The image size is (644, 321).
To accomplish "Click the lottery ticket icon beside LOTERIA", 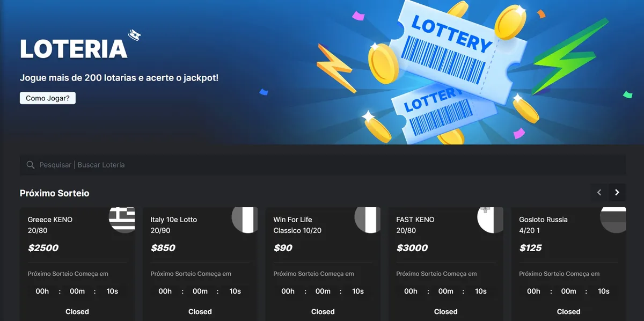I will click(134, 36).
